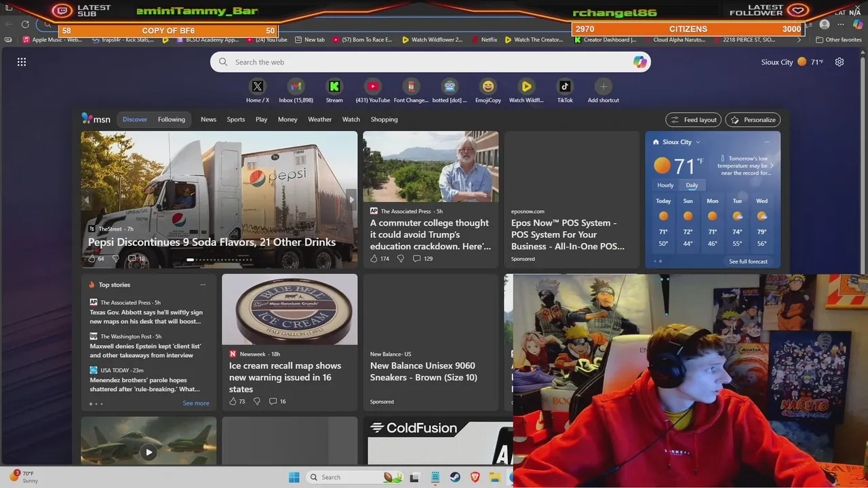868x488 pixels.
Task: Like the ice cream recall article
Action: (x=233, y=401)
